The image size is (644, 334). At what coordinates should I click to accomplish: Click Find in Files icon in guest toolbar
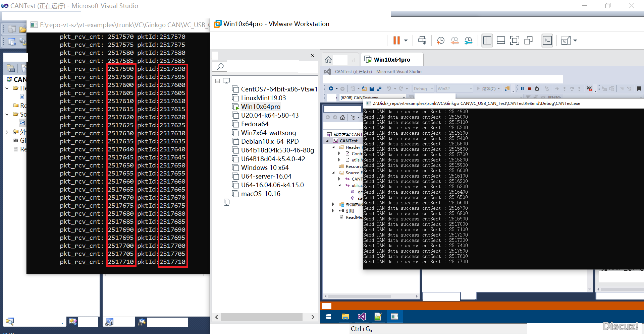[x=507, y=89]
